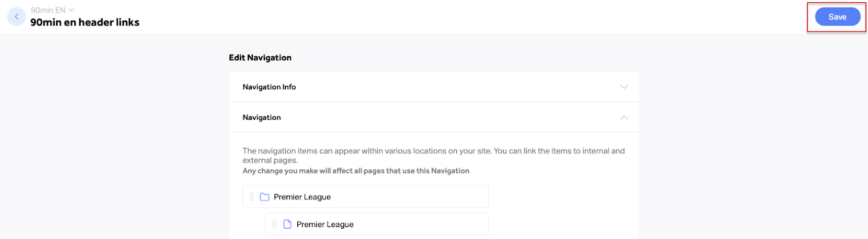Click the bold warning about affected pages

pyautogui.click(x=356, y=171)
